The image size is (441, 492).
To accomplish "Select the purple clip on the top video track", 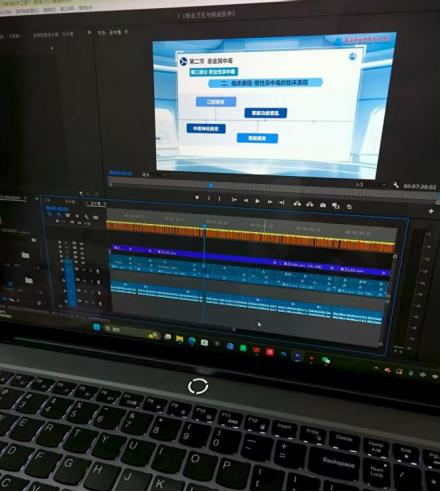I will (x=250, y=260).
